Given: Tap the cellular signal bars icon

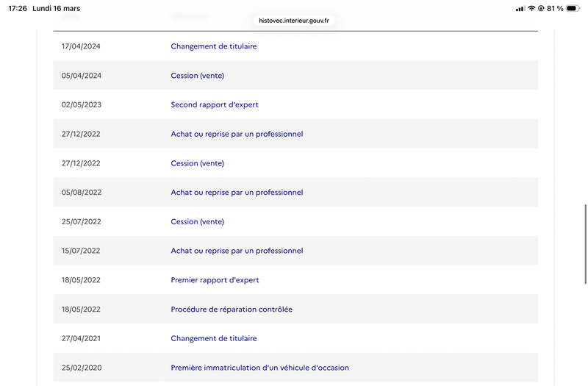Looking at the screenshot, I should (x=520, y=9).
